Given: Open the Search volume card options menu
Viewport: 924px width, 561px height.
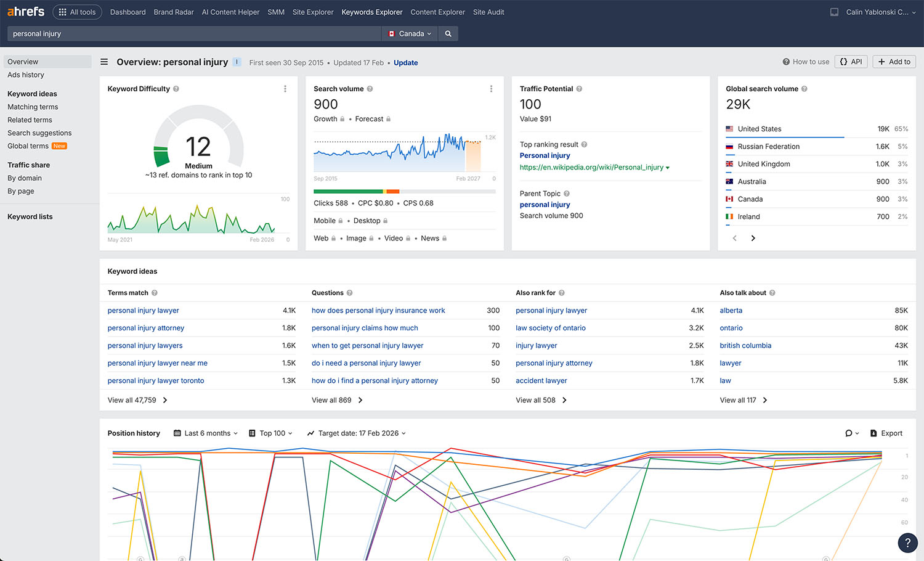Looking at the screenshot, I should [491, 89].
